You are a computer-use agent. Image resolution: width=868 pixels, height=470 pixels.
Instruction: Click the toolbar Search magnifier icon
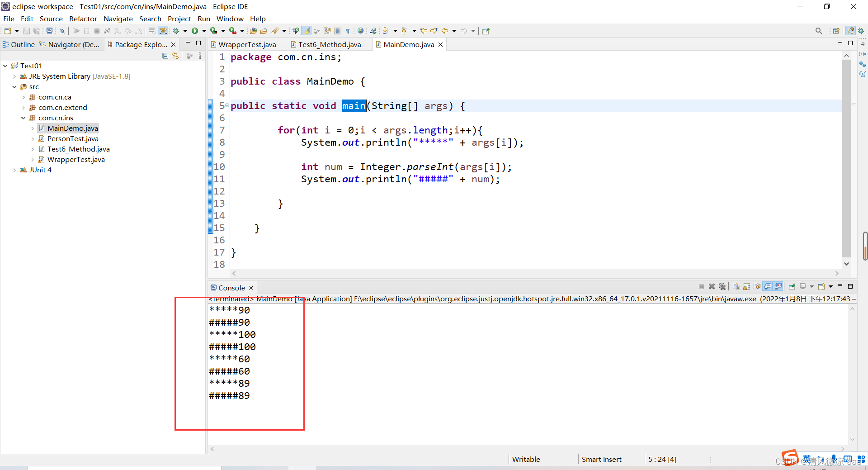819,31
